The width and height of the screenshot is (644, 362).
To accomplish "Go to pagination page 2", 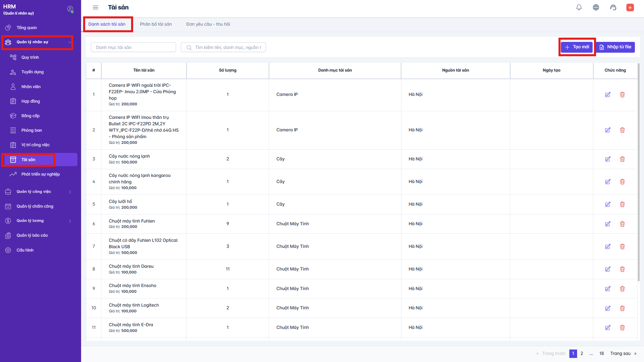I will coord(581,354).
